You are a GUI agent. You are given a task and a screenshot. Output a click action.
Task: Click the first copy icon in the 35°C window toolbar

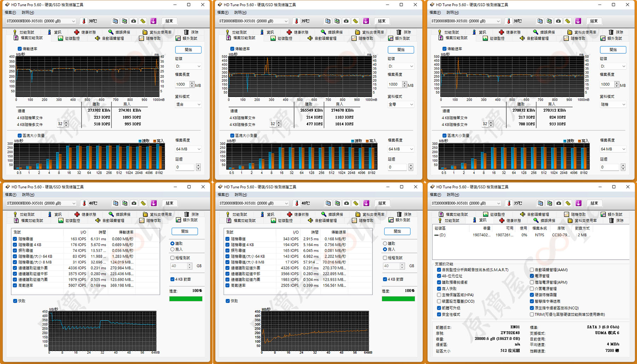tap(540, 203)
